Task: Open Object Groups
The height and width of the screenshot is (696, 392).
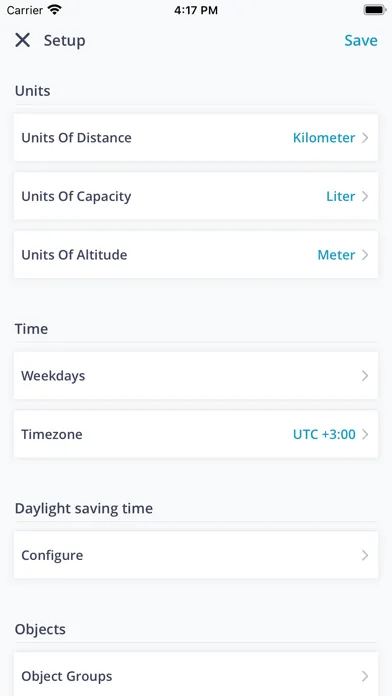Action: pos(196,674)
